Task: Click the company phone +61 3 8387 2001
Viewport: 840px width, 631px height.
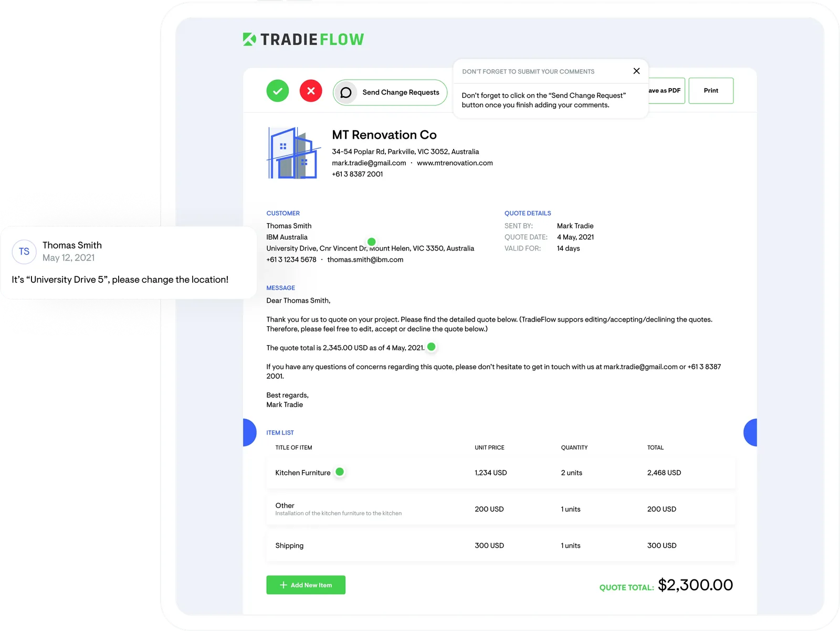Action: tap(358, 174)
